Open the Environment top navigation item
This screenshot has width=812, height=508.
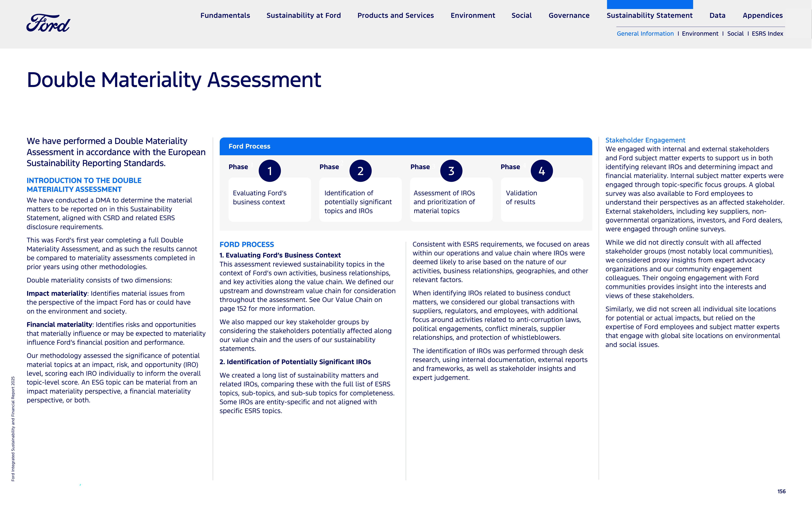473,15
